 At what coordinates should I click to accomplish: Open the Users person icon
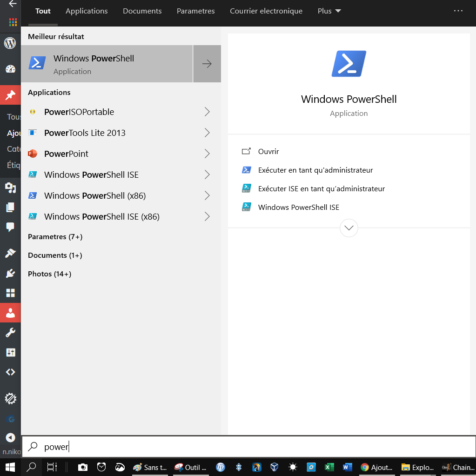10,313
